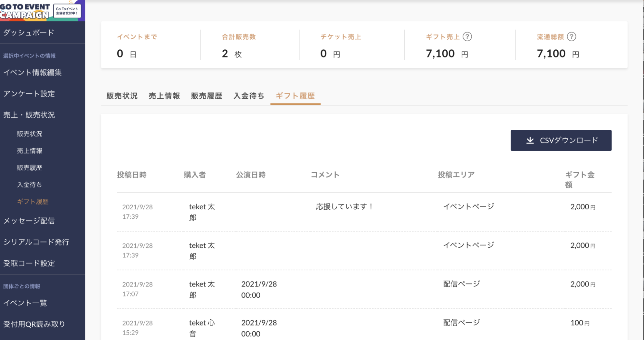Collapse the 売上・販売状況 sidebar section
The image size is (644, 340).
tap(29, 115)
